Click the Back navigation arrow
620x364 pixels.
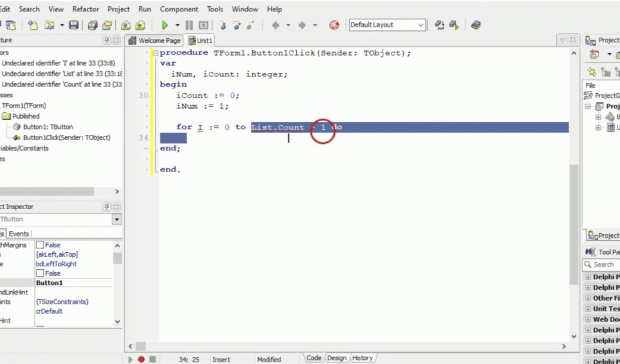(x=275, y=25)
